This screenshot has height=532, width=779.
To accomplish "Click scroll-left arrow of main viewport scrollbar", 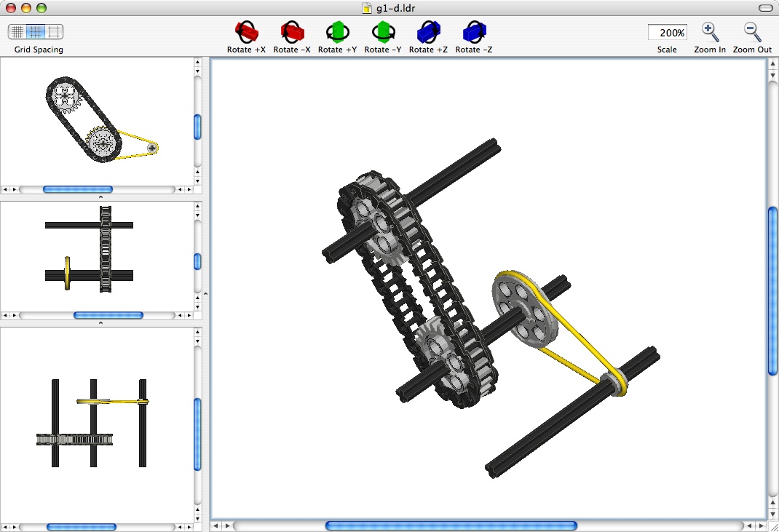I will pos(215,525).
